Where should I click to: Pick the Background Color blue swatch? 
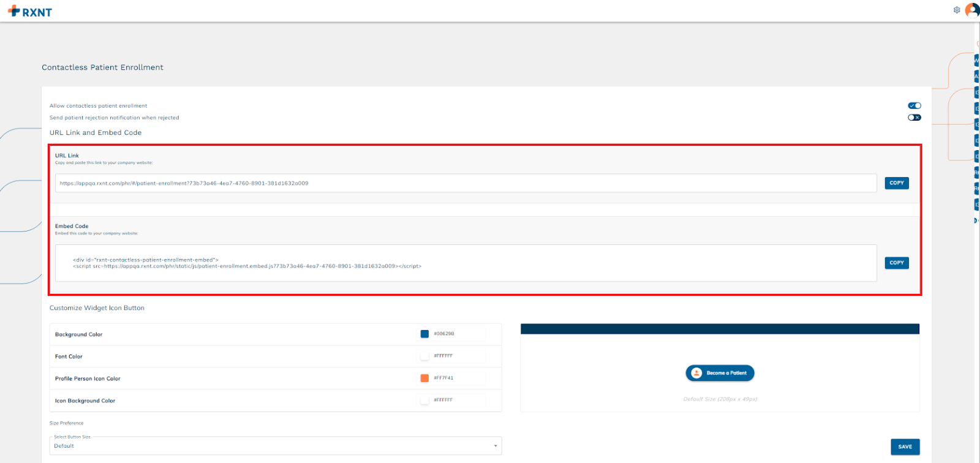[x=424, y=334]
